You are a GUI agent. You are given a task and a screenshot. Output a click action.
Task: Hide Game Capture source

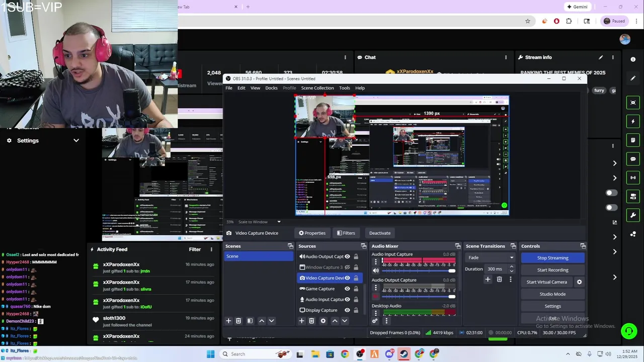tap(347, 289)
